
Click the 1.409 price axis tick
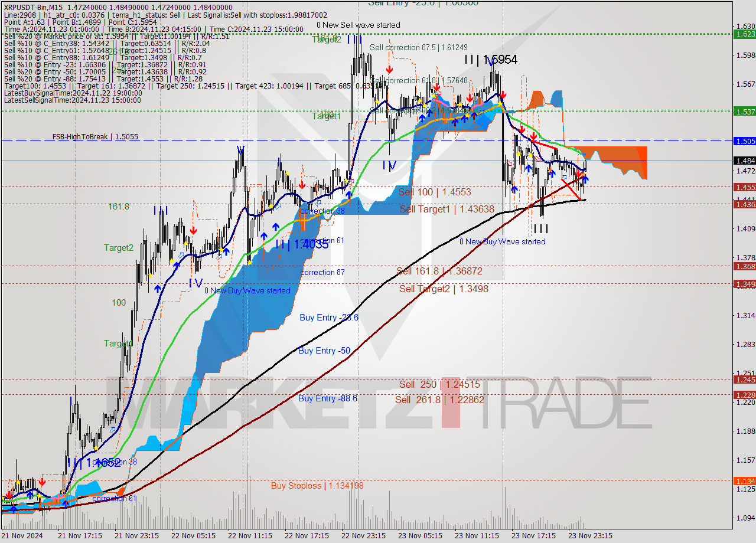[x=745, y=228]
